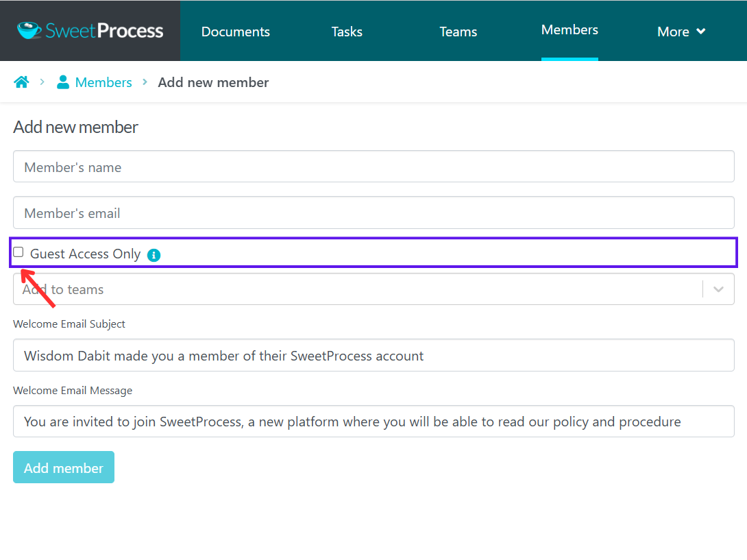Viewport: 747px width, 560px height.
Task: Click the SweetProcess logo
Action: point(90,31)
